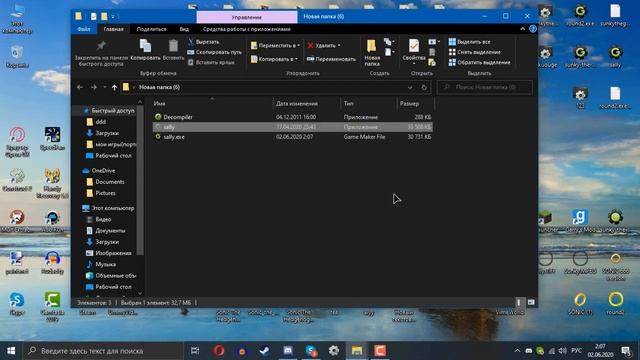Click the Paste icon in ribbon

pyautogui.click(x=173, y=46)
